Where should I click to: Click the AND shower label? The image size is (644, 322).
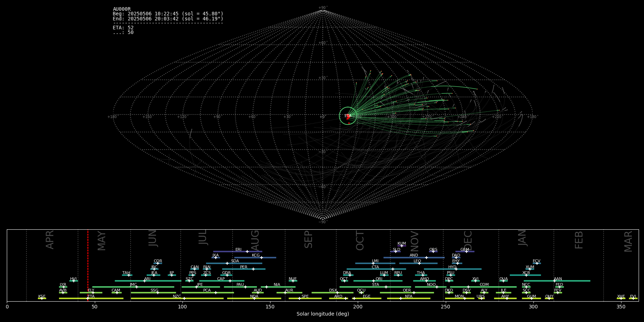coord(414,255)
